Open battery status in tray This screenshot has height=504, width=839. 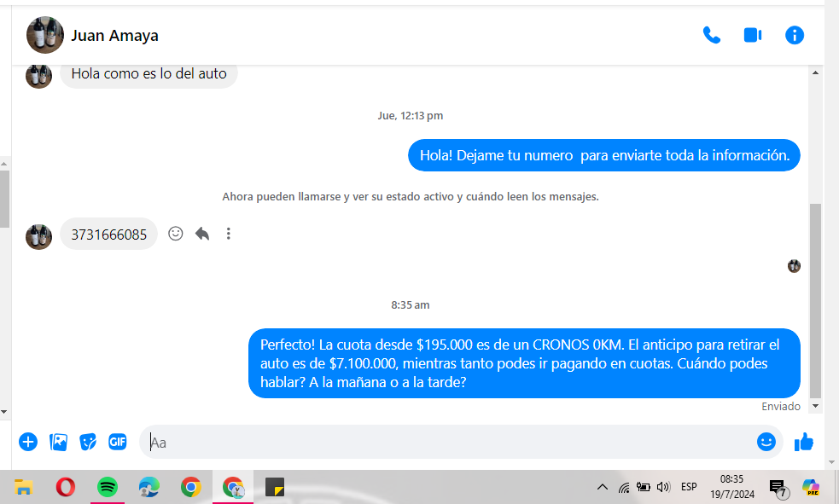tap(644, 487)
